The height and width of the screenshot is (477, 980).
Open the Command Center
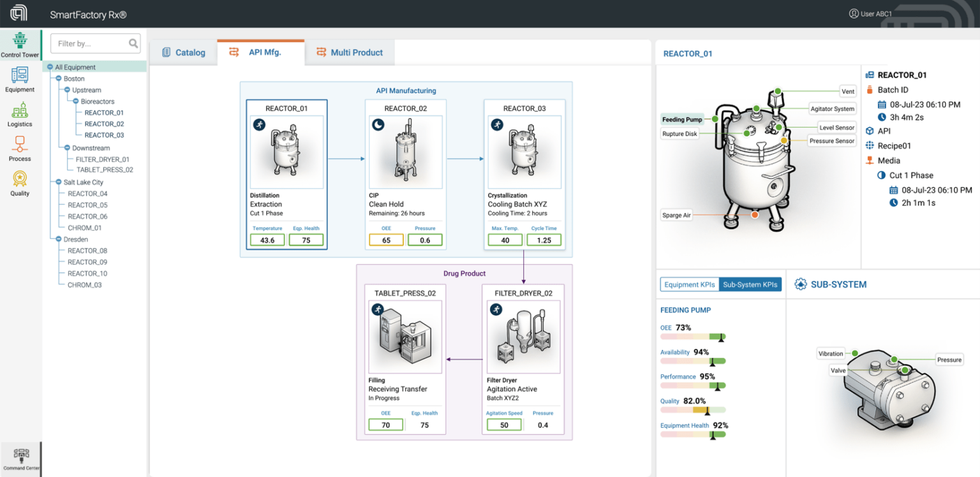[x=20, y=458]
